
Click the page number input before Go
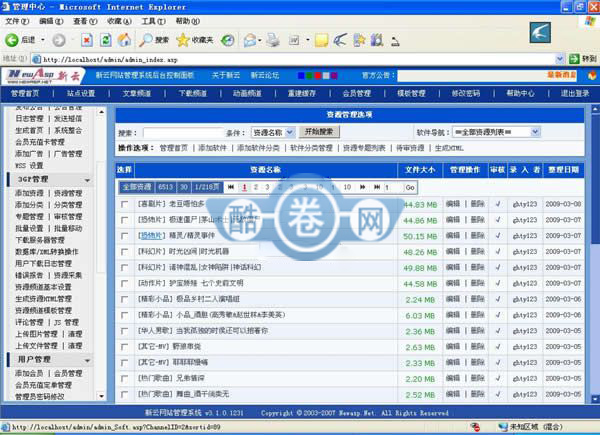(x=394, y=187)
